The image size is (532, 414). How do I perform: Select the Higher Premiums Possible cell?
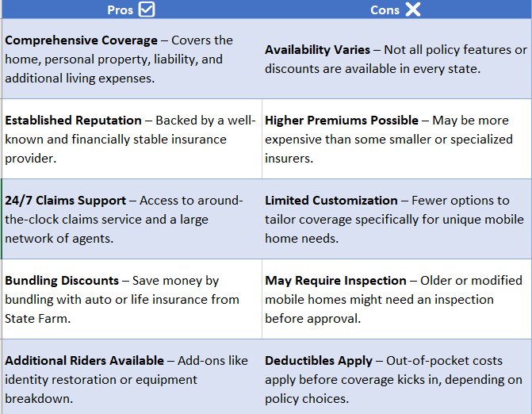click(x=396, y=139)
